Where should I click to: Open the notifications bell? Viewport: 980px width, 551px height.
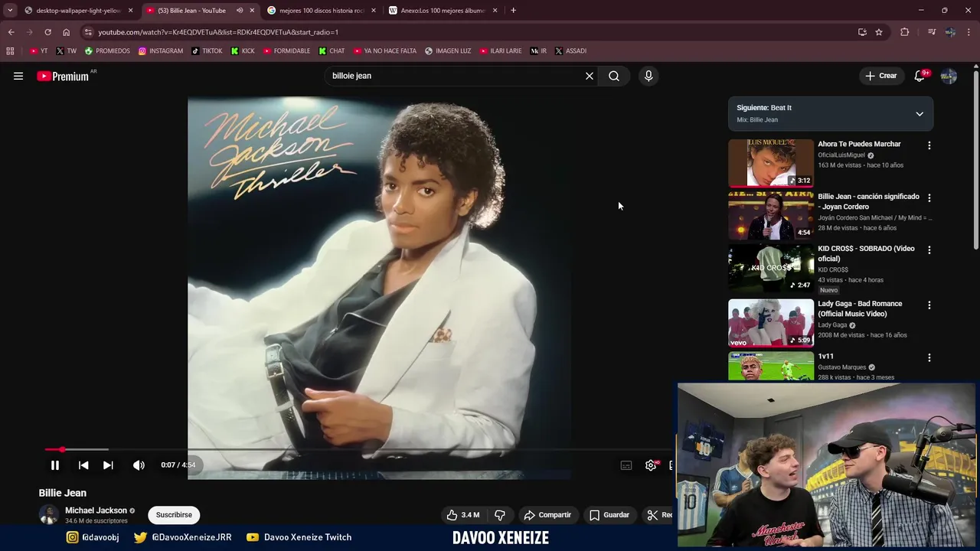pos(920,76)
